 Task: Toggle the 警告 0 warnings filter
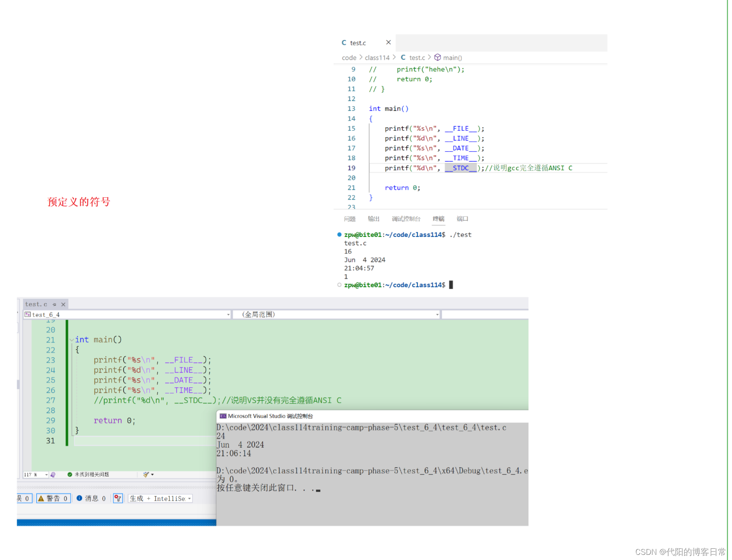(x=53, y=499)
